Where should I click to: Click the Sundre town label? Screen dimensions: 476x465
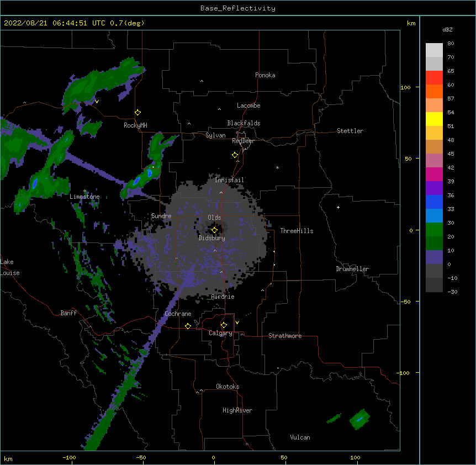click(x=161, y=216)
